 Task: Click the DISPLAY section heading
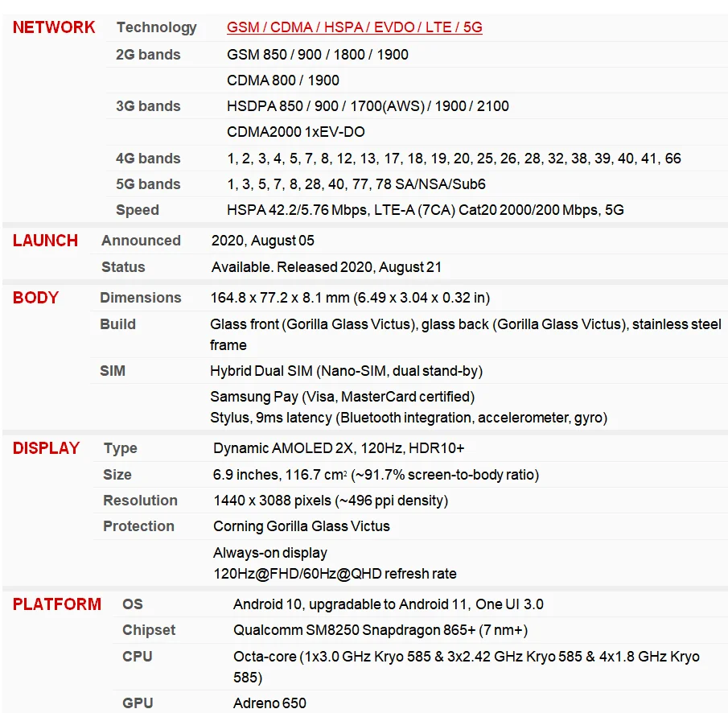coord(46,448)
